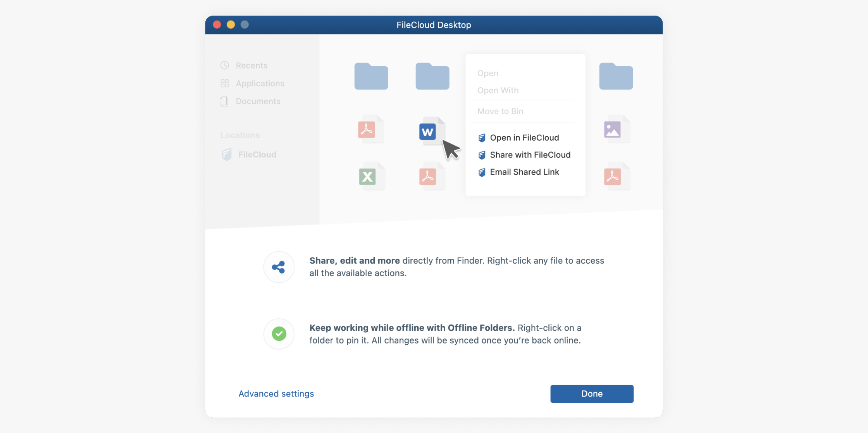This screenshot has width=868, height=433.
Task: Click the blue share icon circle
Action: click(279, 267)
